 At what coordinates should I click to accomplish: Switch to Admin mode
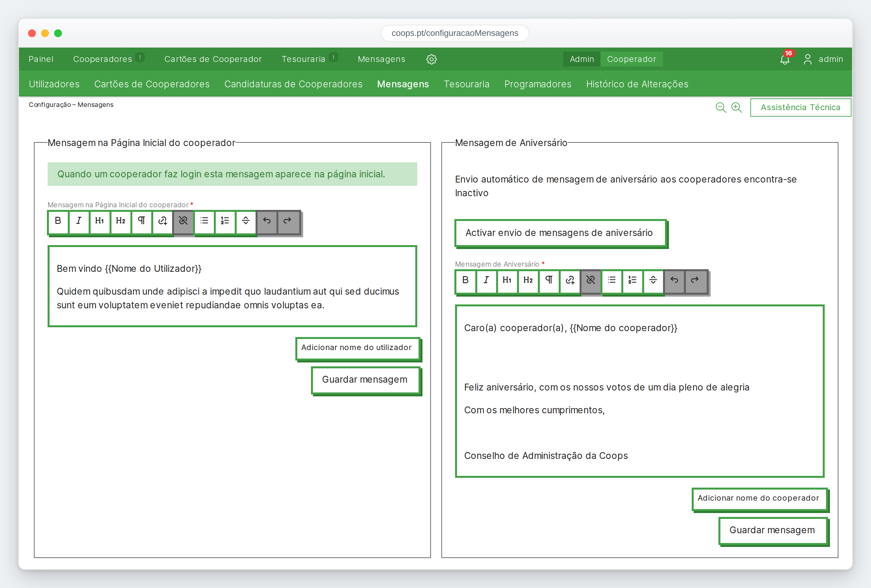(x=582, y=59)
